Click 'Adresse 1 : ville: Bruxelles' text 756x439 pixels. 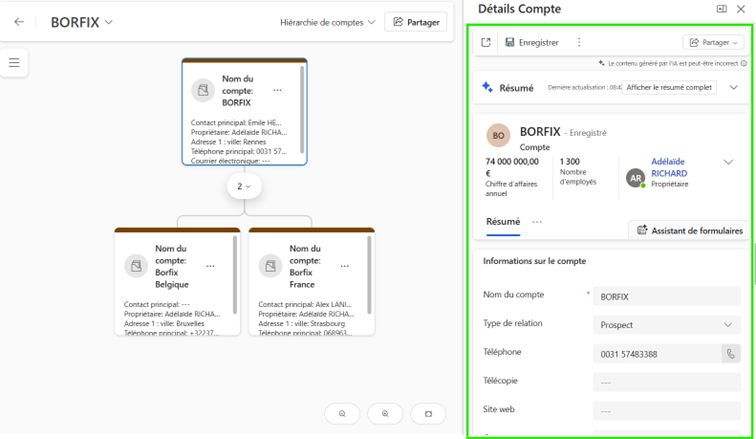pos(164,323)
